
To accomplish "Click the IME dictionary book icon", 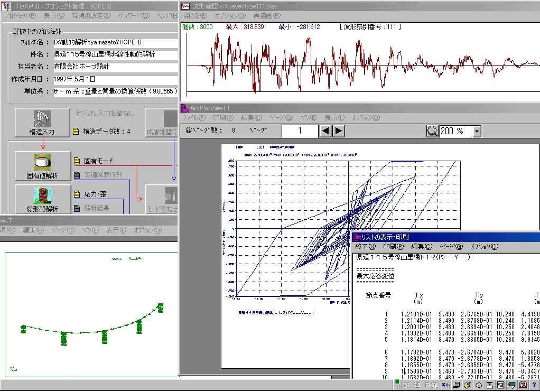I will coord(523,385).
